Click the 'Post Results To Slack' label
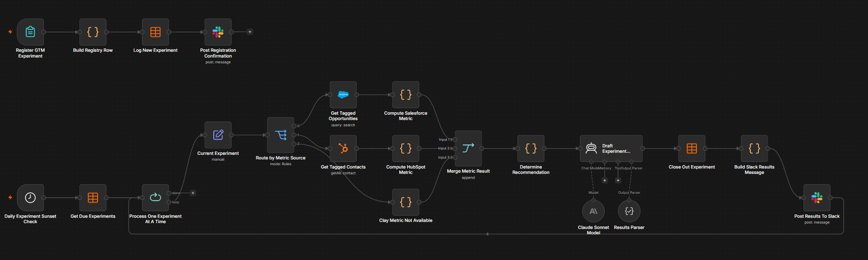The image size is (868, 260). click(817, 216)
